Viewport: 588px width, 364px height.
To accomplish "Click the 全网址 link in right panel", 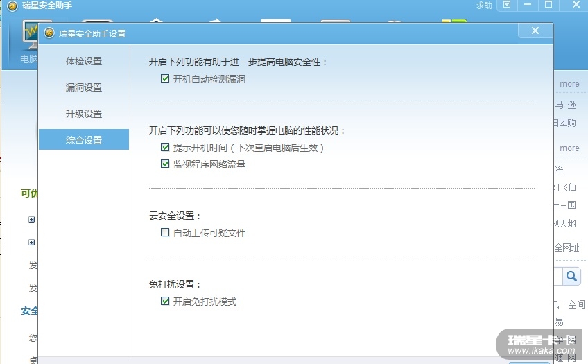I will (x=567, y=248).
